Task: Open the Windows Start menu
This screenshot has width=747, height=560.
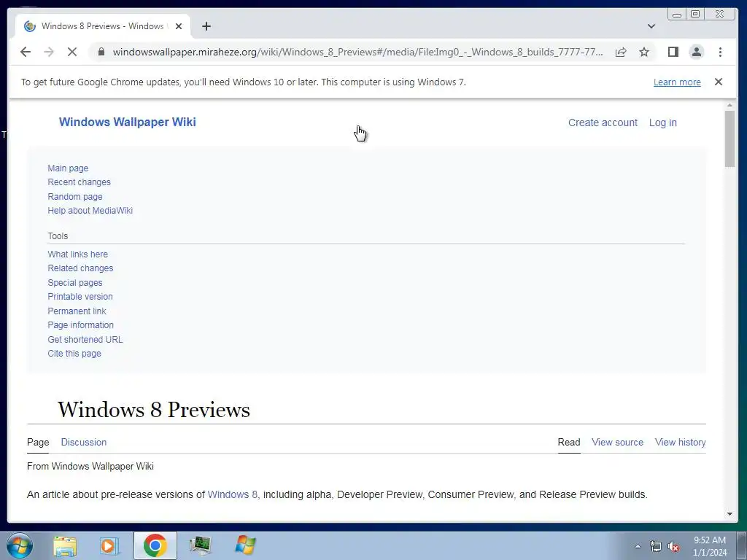Action: (20, 545)
